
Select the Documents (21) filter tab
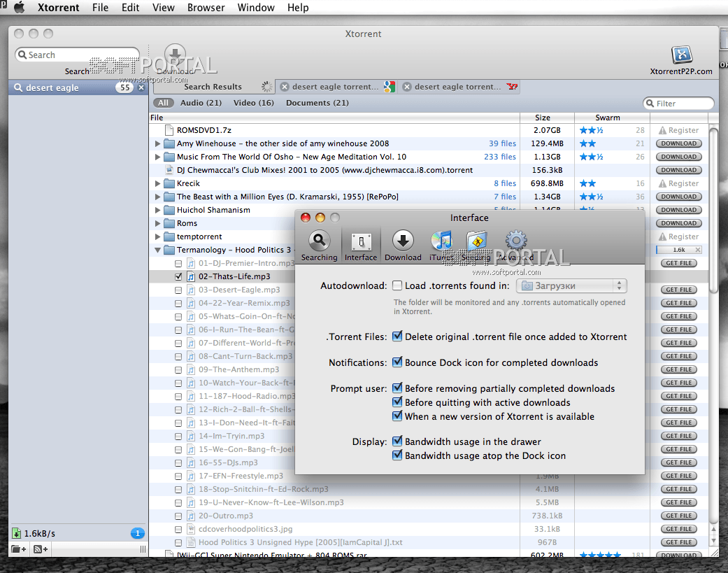point(317,103)
